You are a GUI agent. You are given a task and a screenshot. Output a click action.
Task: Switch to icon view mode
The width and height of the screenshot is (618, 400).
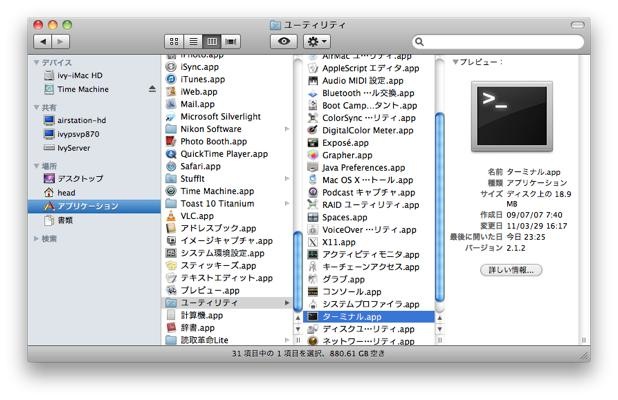(173, 41)
